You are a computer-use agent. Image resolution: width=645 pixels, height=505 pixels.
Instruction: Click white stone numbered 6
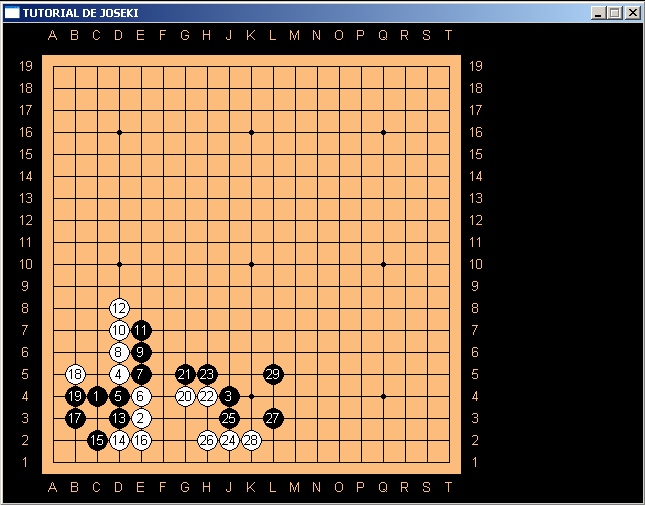pyautogui.click(x=141, y=396)
